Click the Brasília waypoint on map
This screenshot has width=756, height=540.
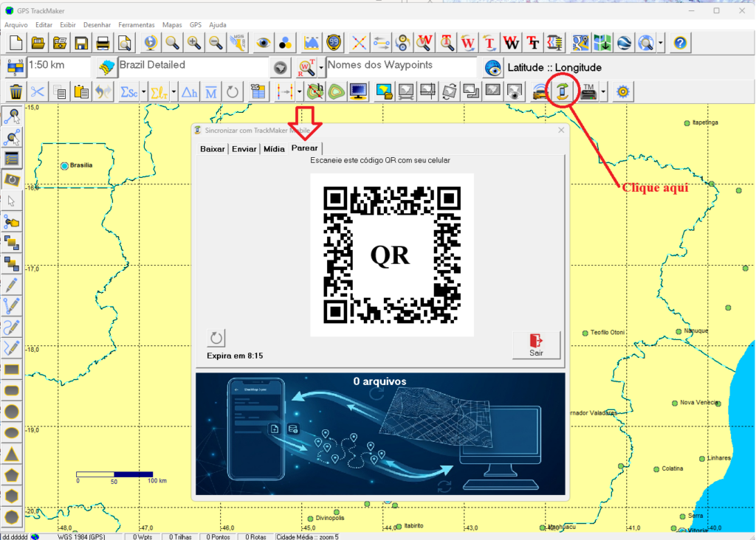point(64,166)
